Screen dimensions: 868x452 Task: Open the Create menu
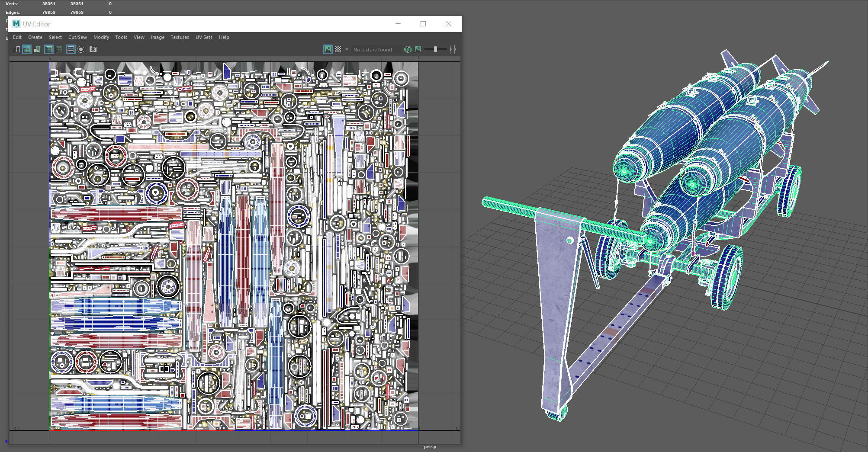35,37
